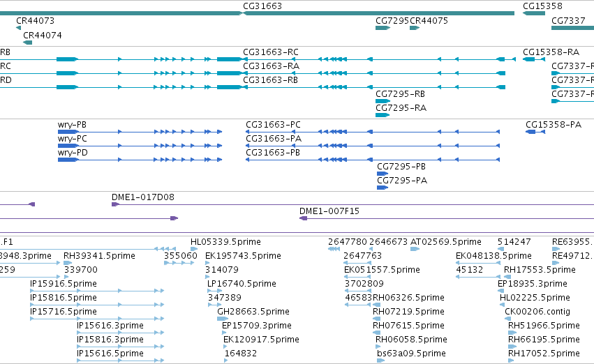Viewport: 594px width, 364px height.
Task: Click EST feature 2647780
Action: [348, 242]
